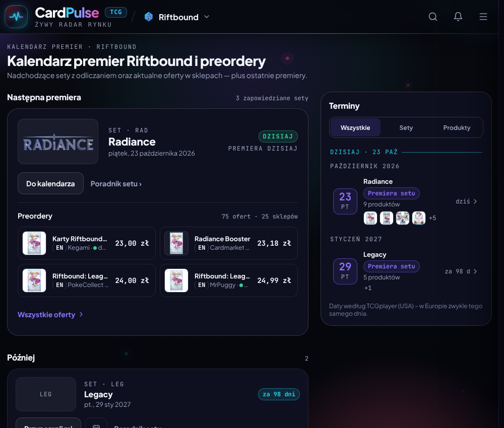Click the DZISIAJ status badge

[x=278, y=136]
